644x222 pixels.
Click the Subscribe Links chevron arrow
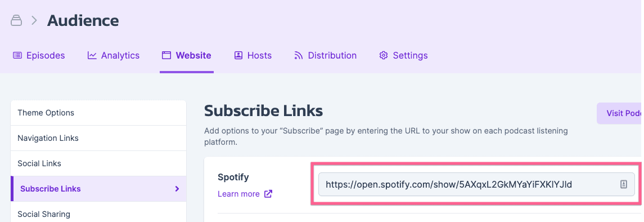click(x=177, y=189)
